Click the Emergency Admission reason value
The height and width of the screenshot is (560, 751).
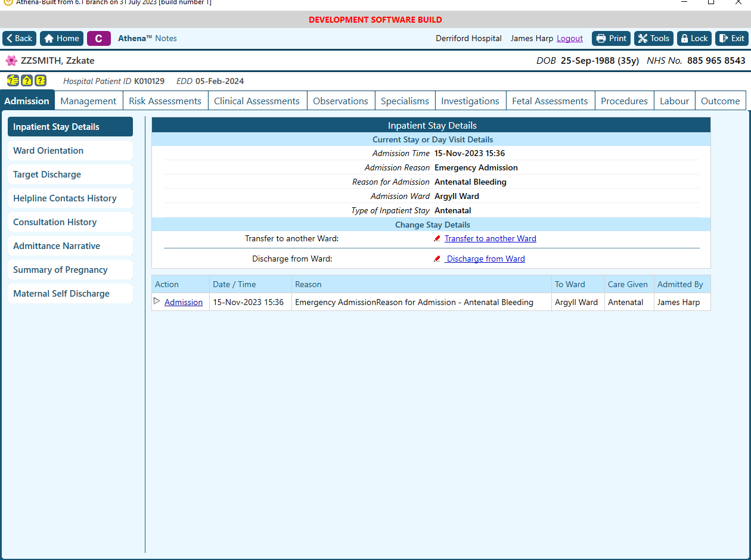[x=476, y=167]
